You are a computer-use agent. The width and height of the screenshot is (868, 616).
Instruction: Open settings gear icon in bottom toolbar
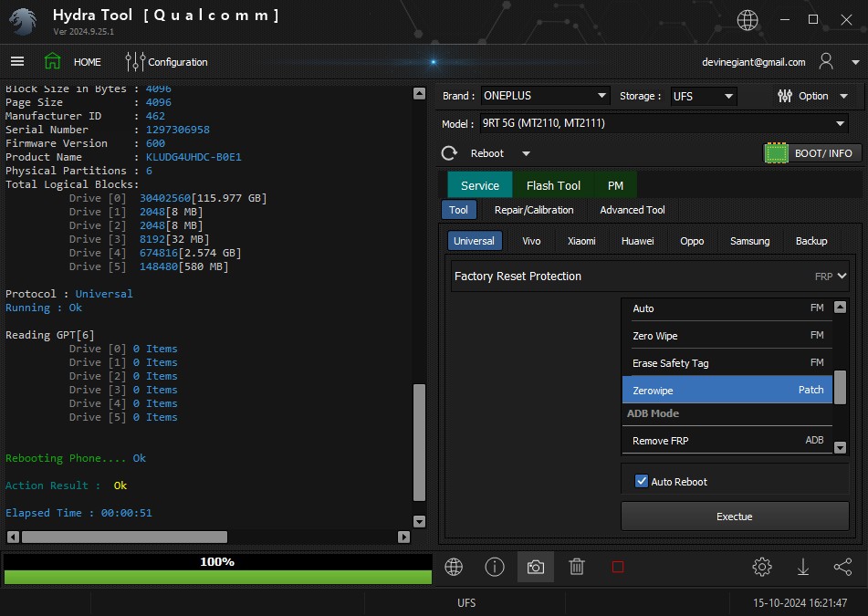pos(762,567)
